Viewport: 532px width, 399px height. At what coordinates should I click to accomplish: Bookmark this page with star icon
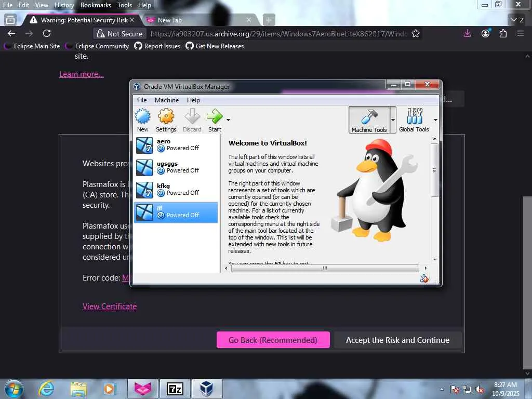tap(416, 34)
